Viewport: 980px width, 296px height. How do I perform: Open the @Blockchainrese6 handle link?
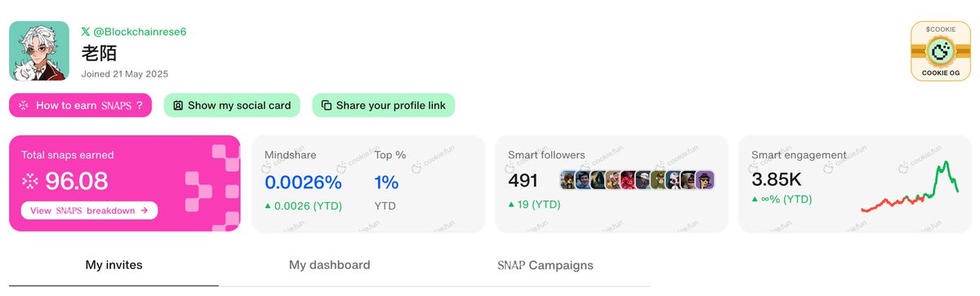pyautogui.click(x=140, y=32)
